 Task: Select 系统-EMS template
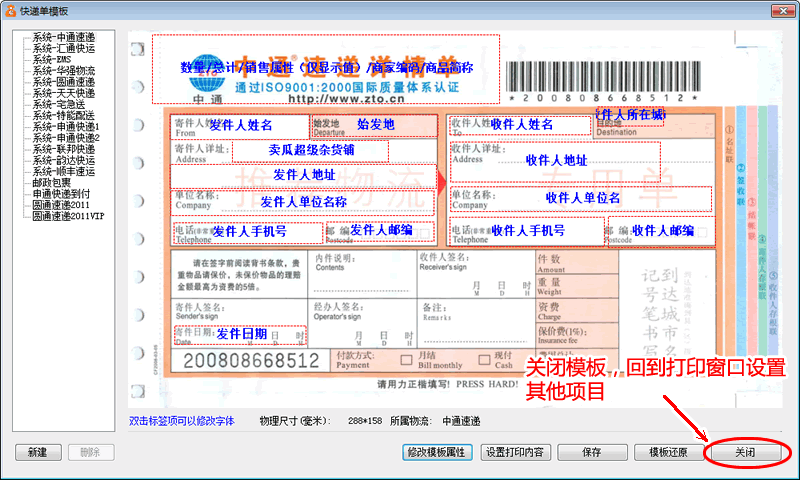[52, 60]
